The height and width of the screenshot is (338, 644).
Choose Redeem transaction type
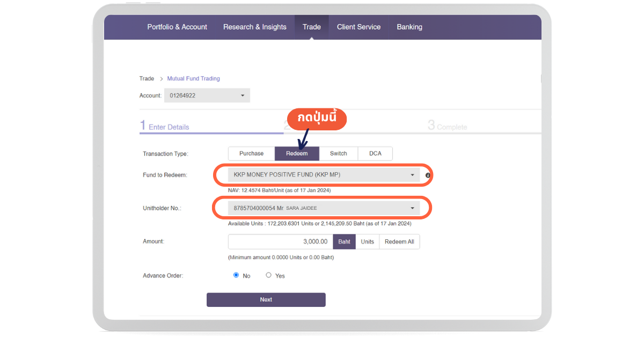297,153
